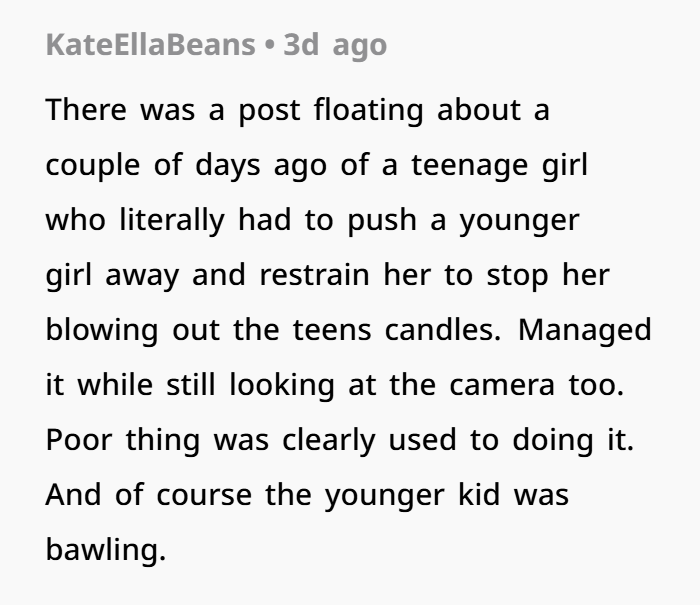Click the '3d ago' comment timestamp
This screenshot has height=605, width=700.
click(335, 46)
